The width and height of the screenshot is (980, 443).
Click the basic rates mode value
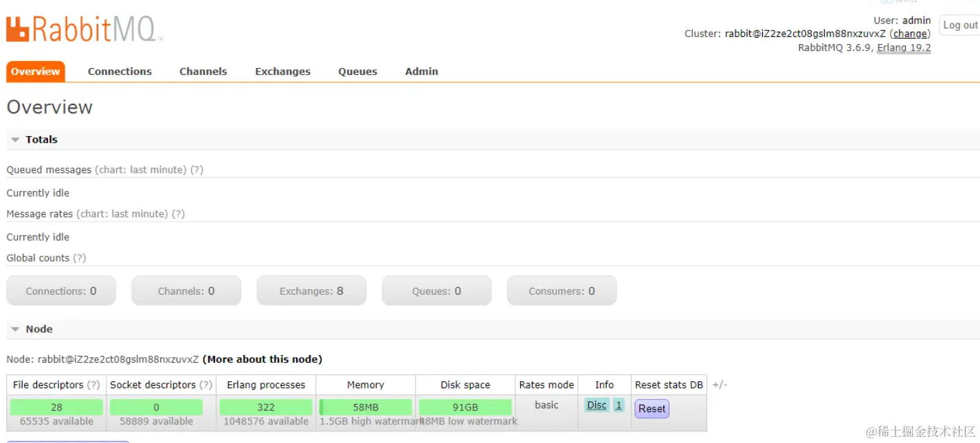pos(546,405)
